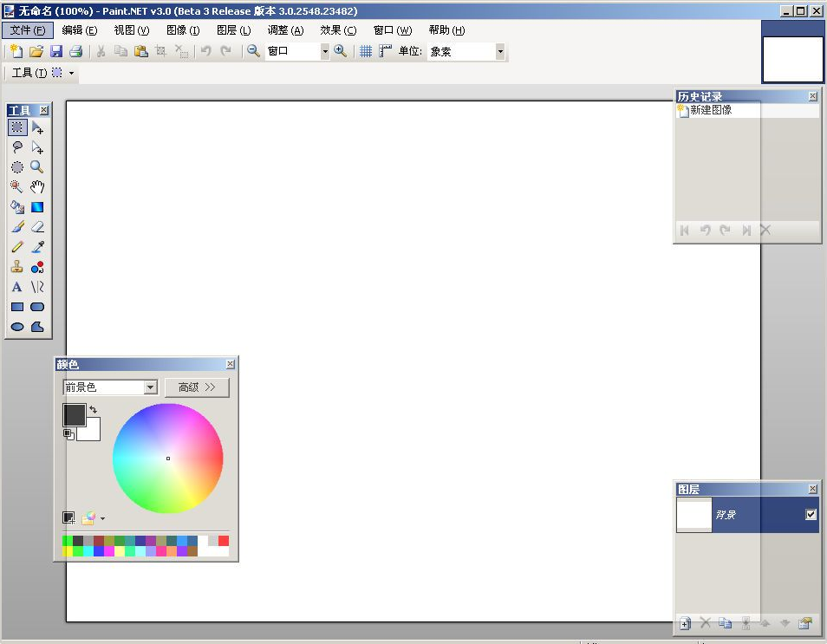Open the 图像 menu
This screenshot has height=644, width=827.
183,30
